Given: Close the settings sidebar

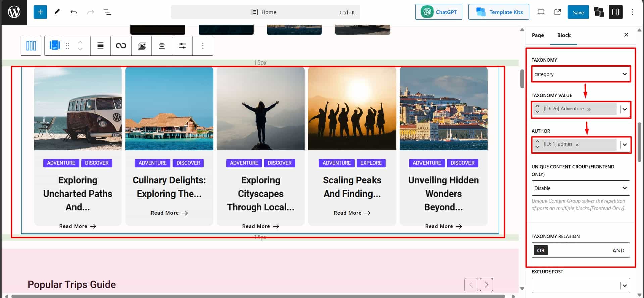Looking at the screenshot, I should pos(626,35).
